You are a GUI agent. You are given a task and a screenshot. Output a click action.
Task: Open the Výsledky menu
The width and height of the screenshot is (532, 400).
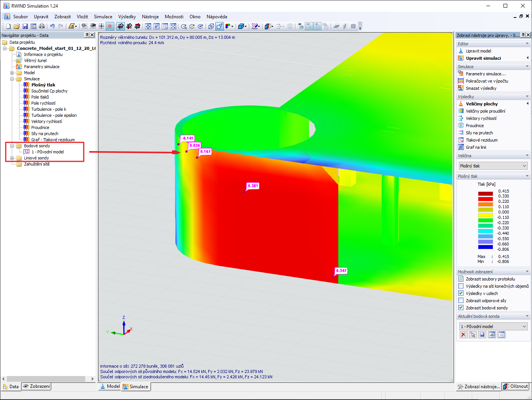coord(127,17)
